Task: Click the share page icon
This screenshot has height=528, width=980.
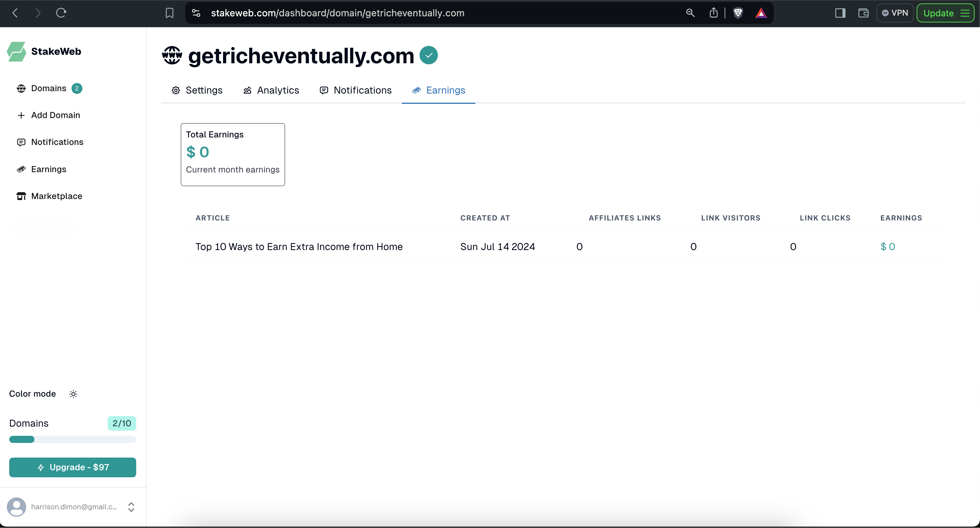Action: coord(713,13)
